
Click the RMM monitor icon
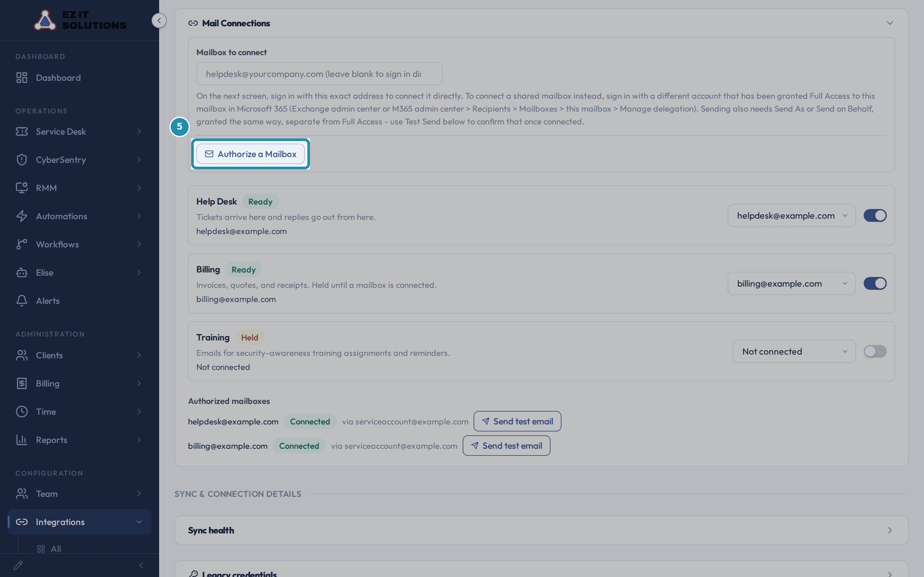(x=22, y=188)
